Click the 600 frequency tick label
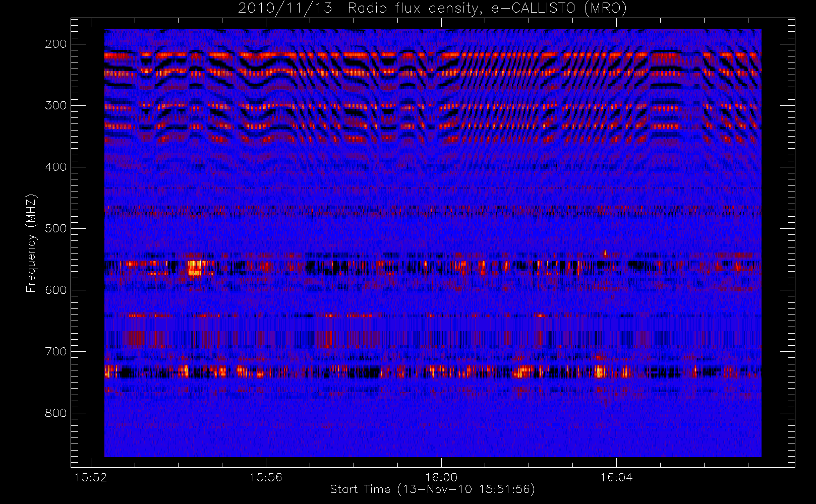Viewport: 816px width, 504px height. 55,290
